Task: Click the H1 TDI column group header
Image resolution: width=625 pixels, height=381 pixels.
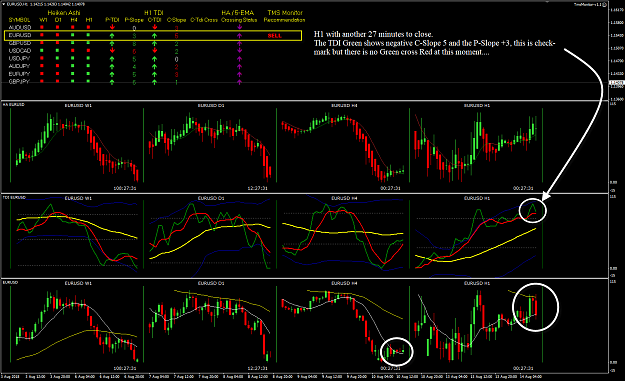Action: (154, 13)
